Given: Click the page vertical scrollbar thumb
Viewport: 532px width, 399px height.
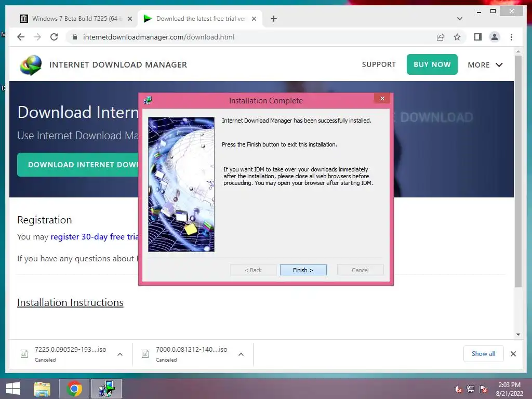Looking at the screenshot, I should [518, 171].
